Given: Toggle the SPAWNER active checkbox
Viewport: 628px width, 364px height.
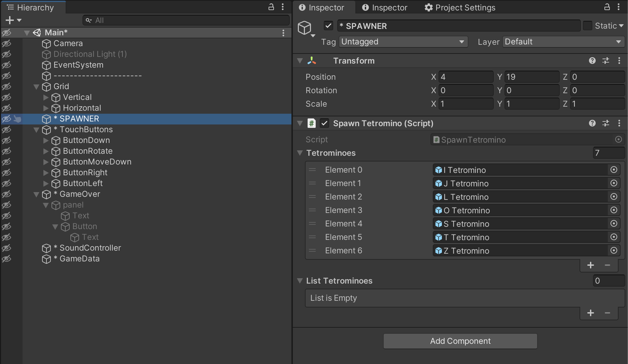Looking at the screenshot, I should (x=328, y=26).
